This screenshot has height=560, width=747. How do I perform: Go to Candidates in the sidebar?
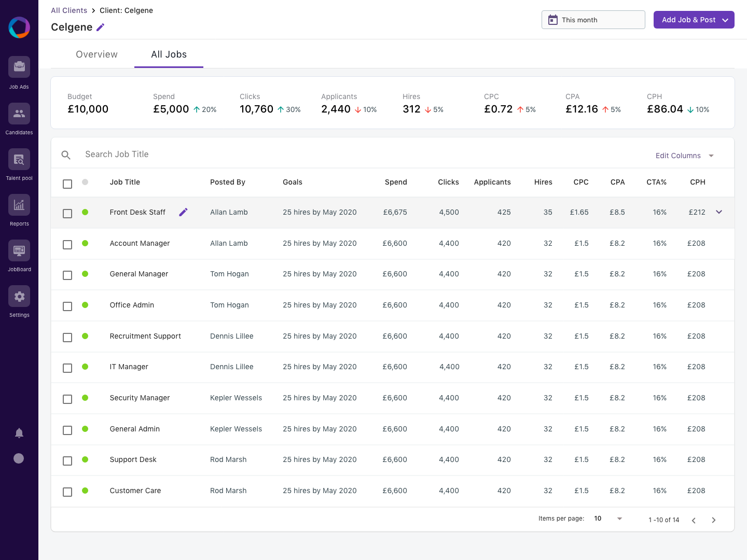coord(19,114)
